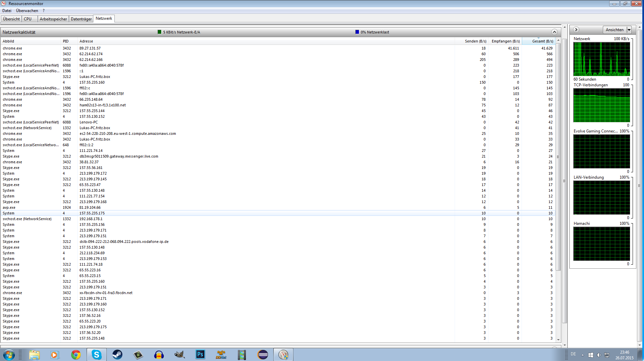Viewport: 644px width, 361px height.
Task: Hide the graph pane with arrow button
Action: [576, 30]
